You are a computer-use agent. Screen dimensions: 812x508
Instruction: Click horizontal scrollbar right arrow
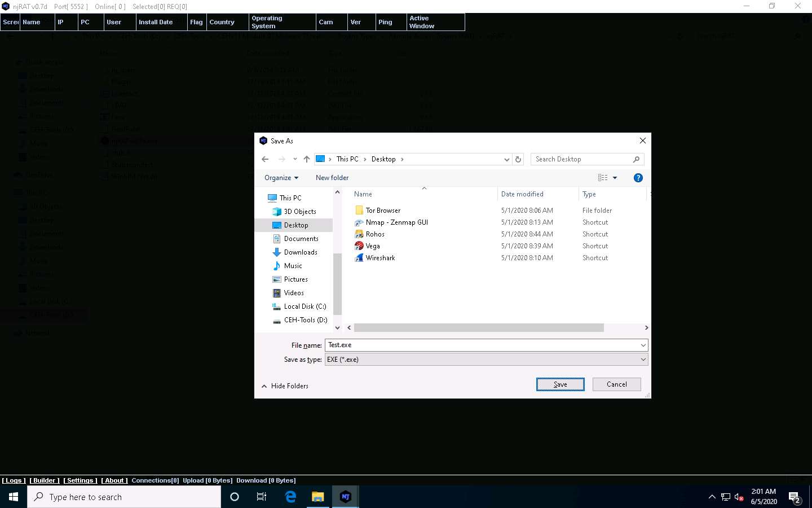point(646,327)
